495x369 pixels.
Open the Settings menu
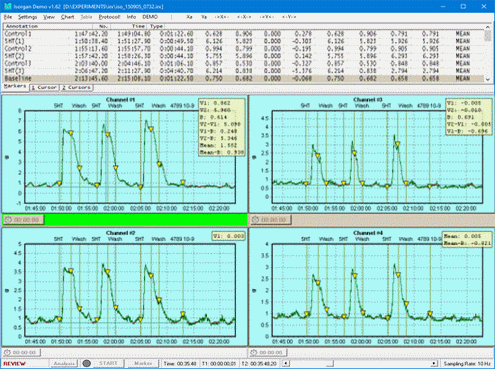click(x=27, y=17)
